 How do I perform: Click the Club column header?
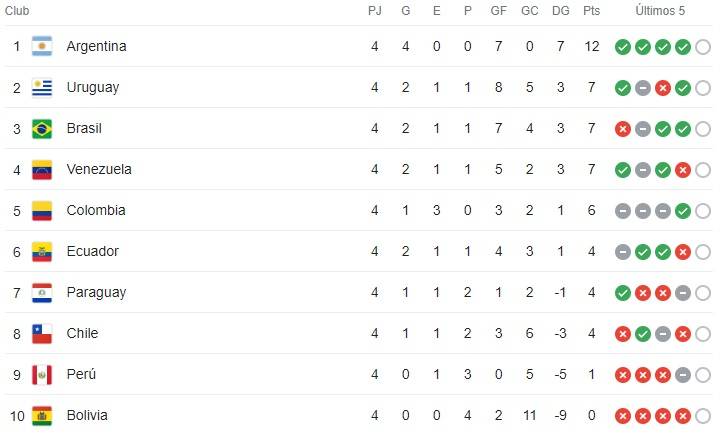pyautogui.click(x=19, y=11)
